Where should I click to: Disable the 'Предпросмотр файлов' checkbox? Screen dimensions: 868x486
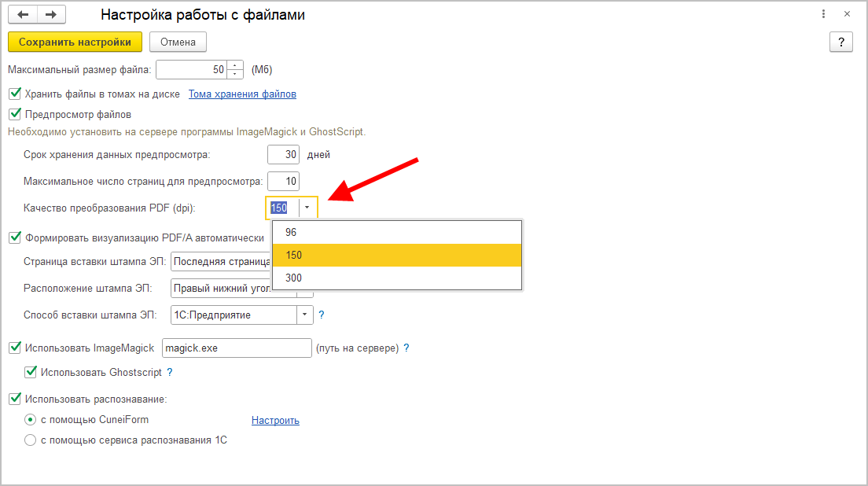pyautogui.click(x=15, y=114)
